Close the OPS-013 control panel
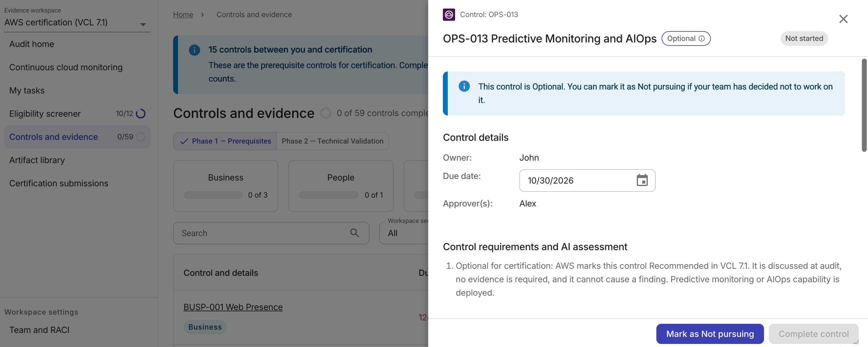Screen dimensions: 868x347 843,19
